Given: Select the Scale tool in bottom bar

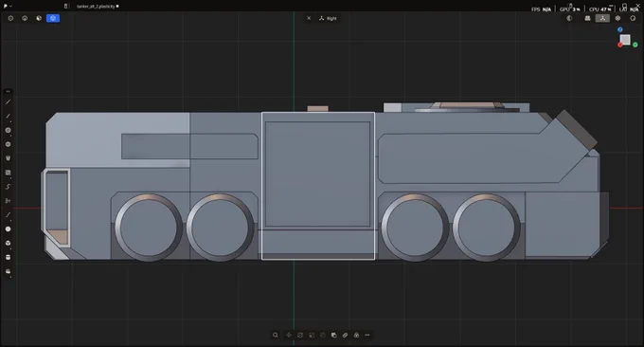Looking at the screenshot, I should click(312, 335).
